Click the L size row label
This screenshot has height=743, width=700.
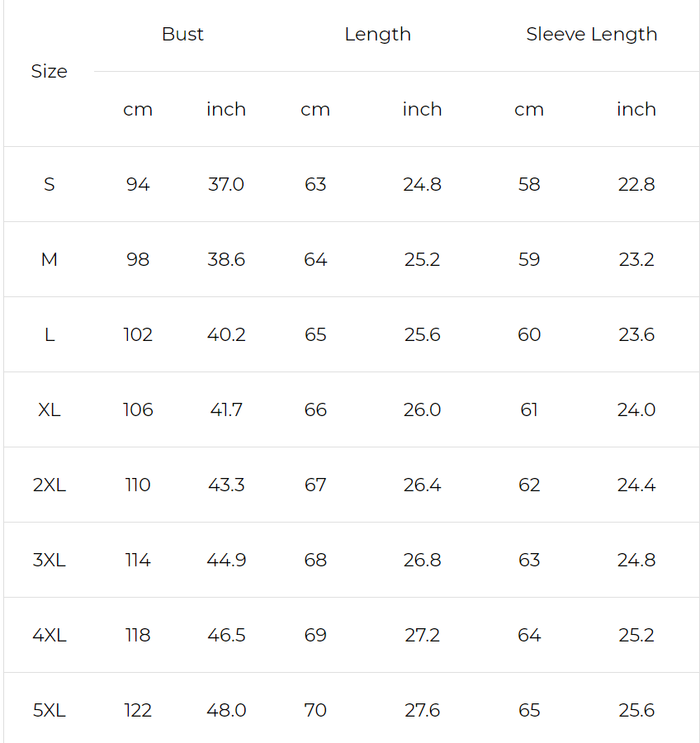pos(50,335)
